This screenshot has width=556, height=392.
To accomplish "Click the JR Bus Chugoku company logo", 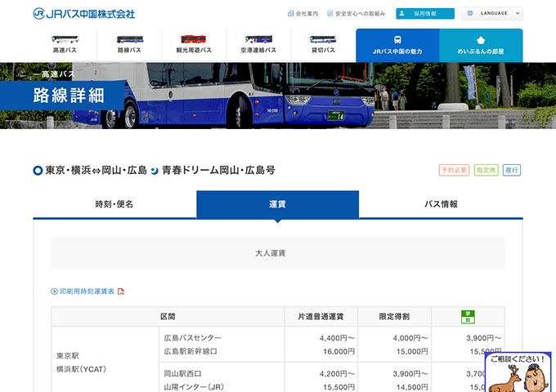I will point(84,14).
